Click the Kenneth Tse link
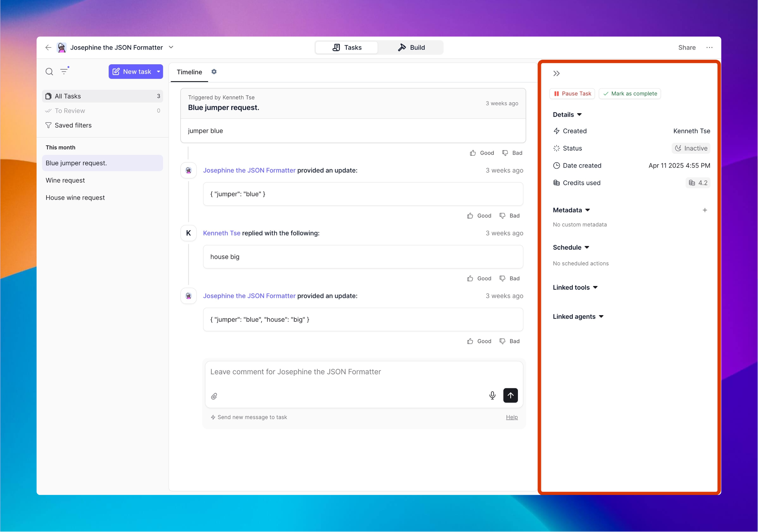The image size is (758, 532). [x=222, y=233]
